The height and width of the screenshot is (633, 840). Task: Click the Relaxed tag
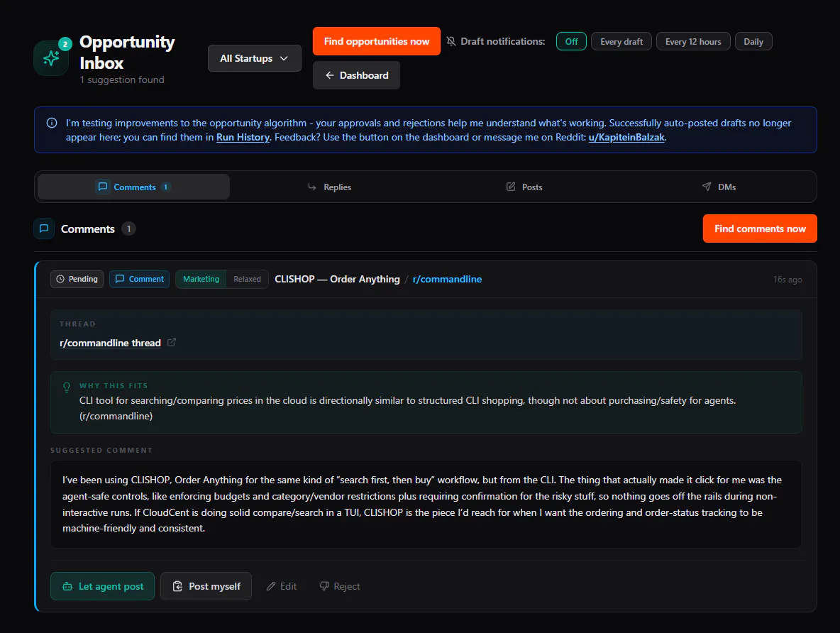pos(247,279)
